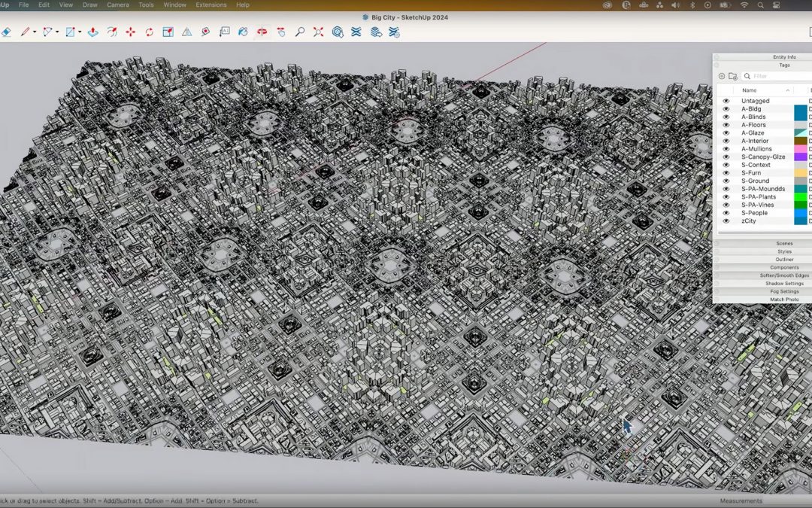812x508 pixels.
Task: Select the red dot tag tool
Action: coord(205,32)
